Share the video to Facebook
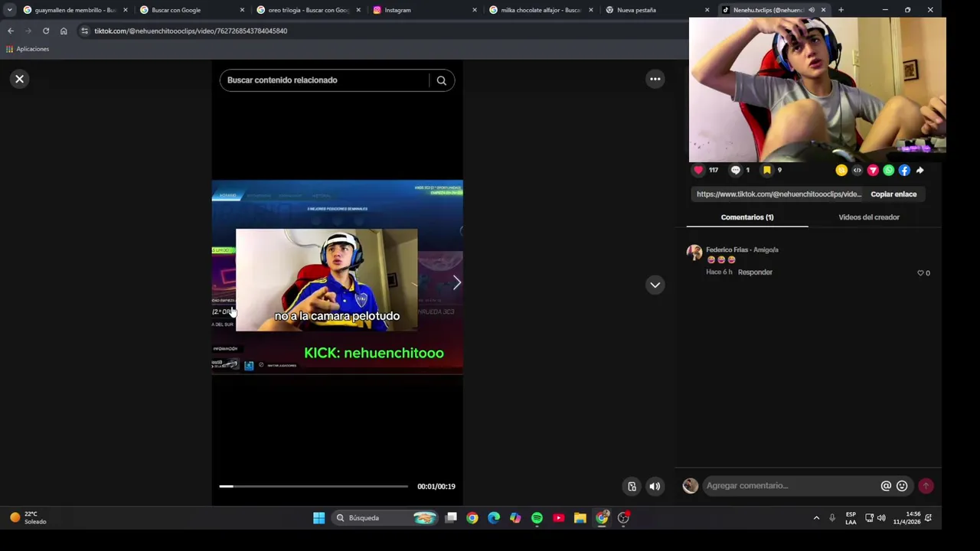Image resolution: width=980 pixels, height=551 pixels. (x=904, y=171)
